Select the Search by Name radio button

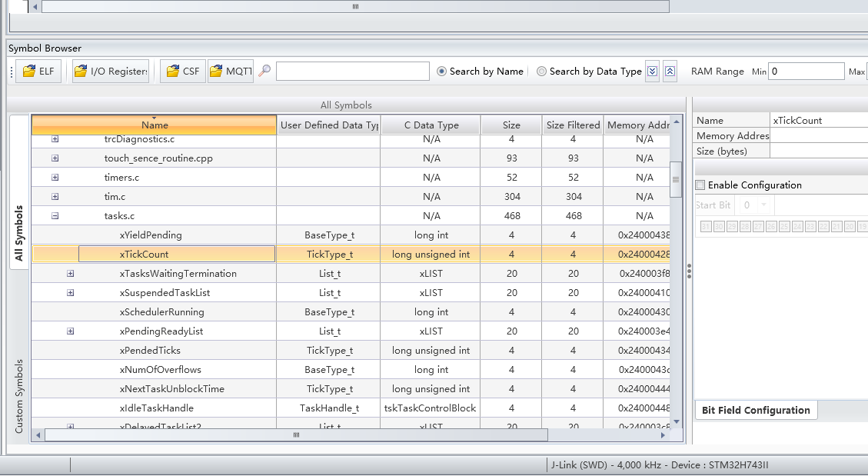[442, 72]
